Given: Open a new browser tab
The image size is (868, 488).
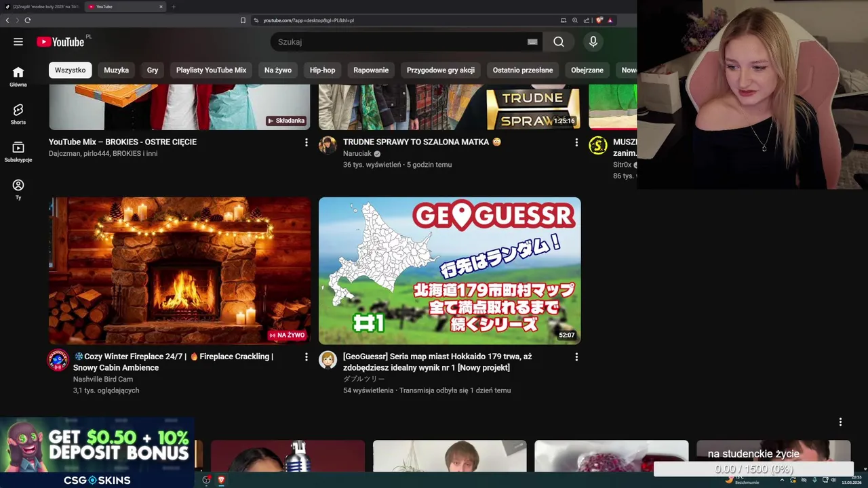Looking at the screenshot, I should coord(174,7).
